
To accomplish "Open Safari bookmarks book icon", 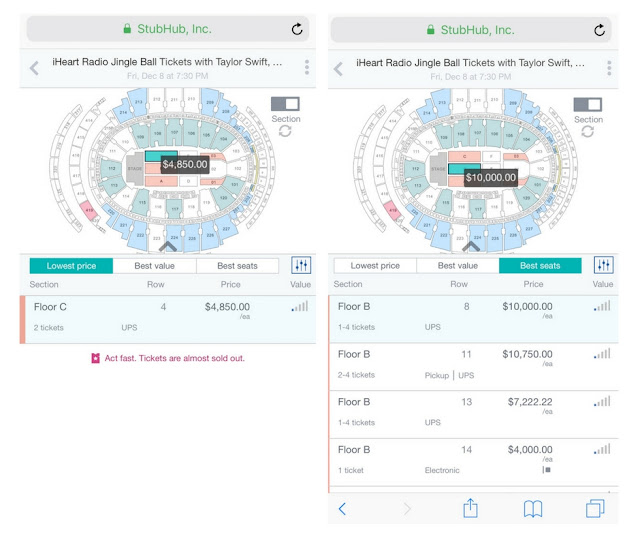I will [x=533, y=509].
